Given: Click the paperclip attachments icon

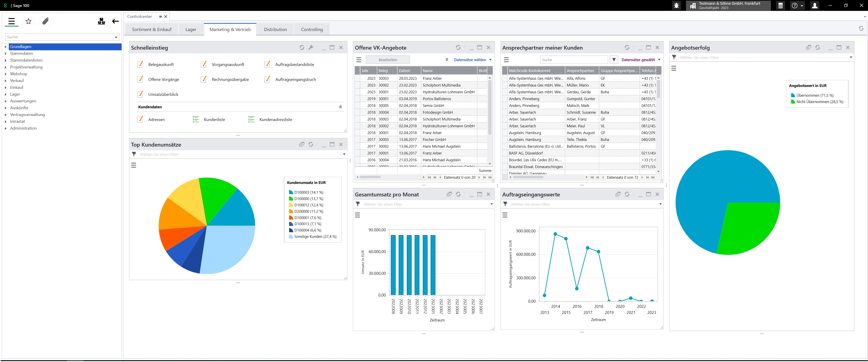Looking at the screenshot, I should (46, 22).
